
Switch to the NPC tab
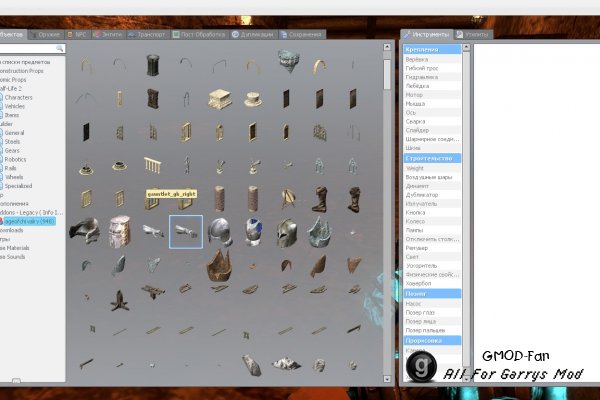tap(77, 34)
